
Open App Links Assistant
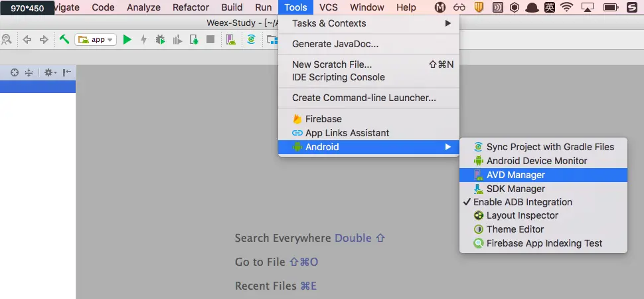(368, 133)
